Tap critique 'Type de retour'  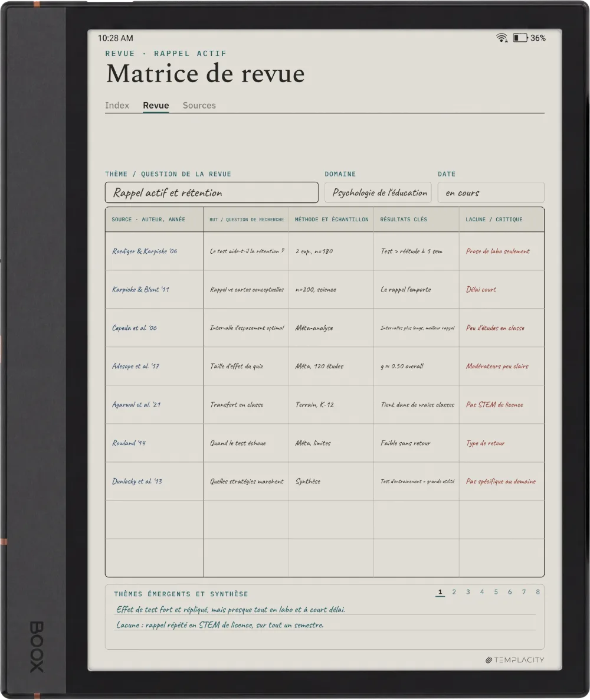coord(501,443)
